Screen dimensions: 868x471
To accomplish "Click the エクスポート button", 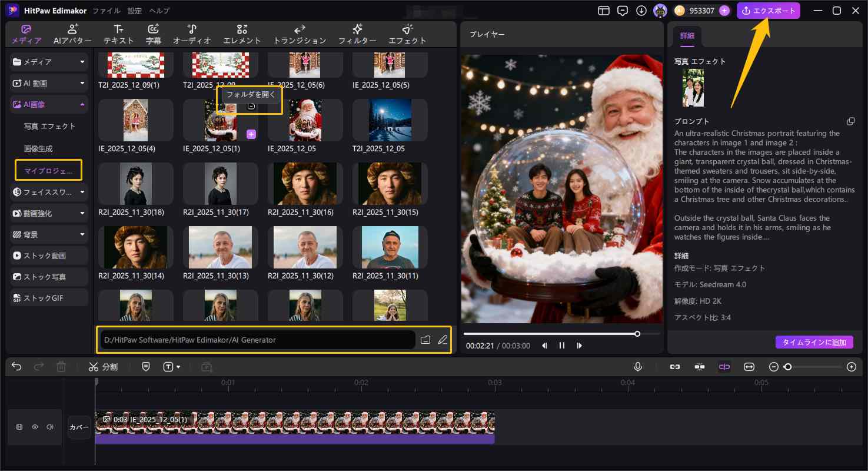I will [768, 10].
